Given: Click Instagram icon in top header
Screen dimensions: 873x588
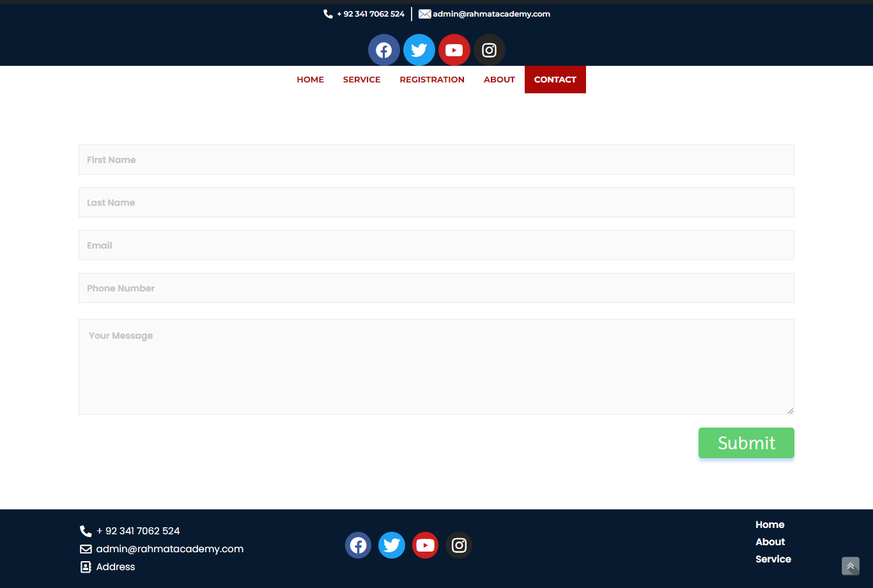Looking at the screenshot, I should pos(490,50).
